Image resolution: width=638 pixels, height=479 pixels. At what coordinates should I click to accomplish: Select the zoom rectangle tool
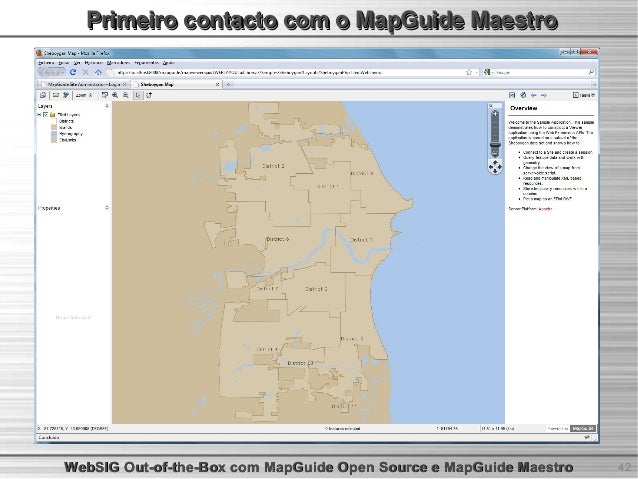tap(105, 95)
